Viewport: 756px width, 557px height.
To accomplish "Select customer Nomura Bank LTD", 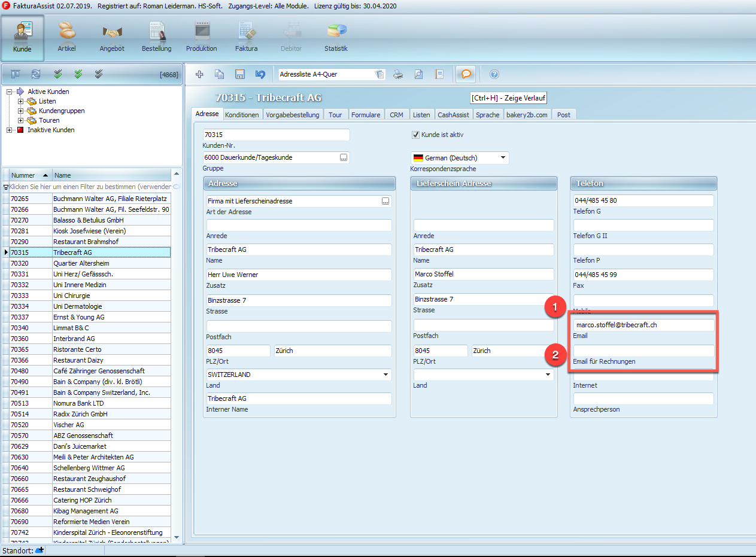I will [90, 403].
